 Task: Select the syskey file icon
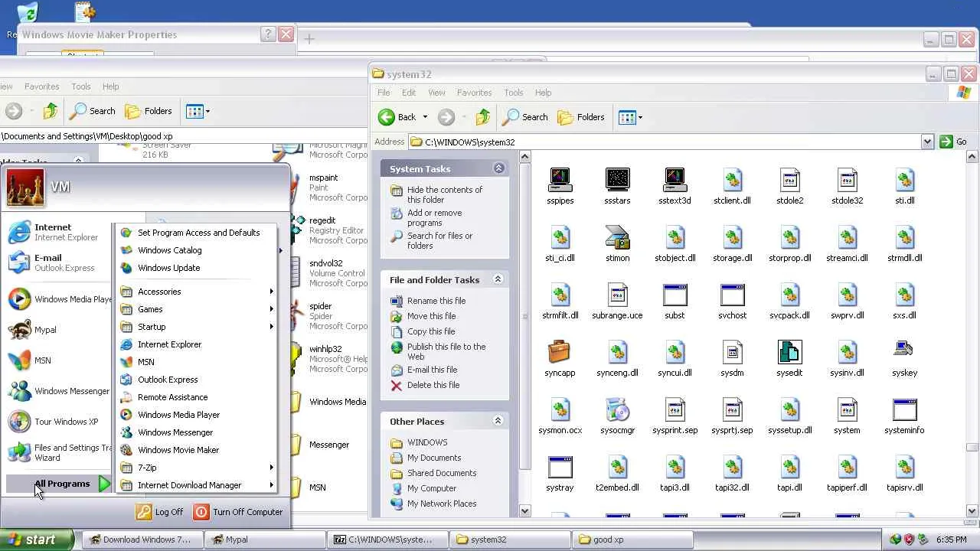tap(904, 358)
